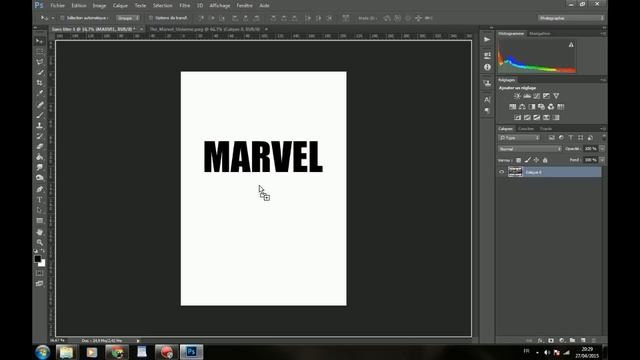The width and height of the screenshot is (640, 360).
Task: Select the Clone Stamp tool
Action: tap(39, 126)
